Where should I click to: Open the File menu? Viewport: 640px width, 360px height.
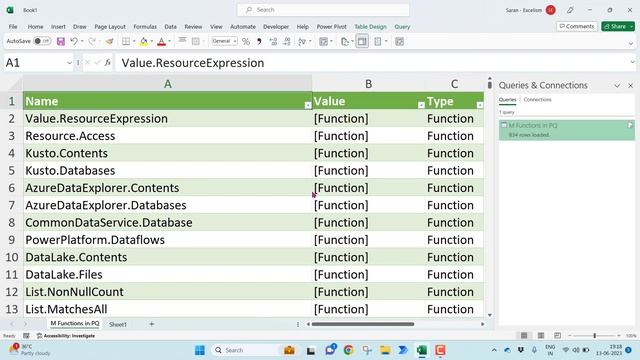tap(13, 27)
